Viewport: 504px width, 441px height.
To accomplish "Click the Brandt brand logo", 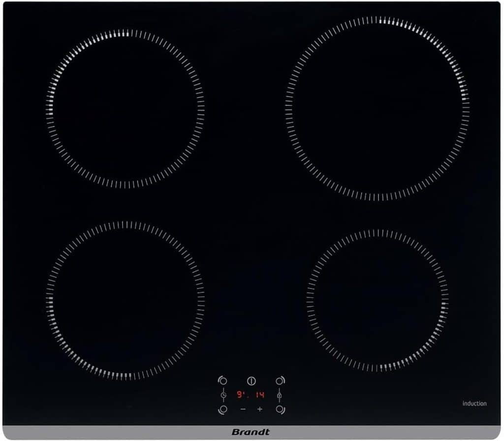I will pos(251,432).
